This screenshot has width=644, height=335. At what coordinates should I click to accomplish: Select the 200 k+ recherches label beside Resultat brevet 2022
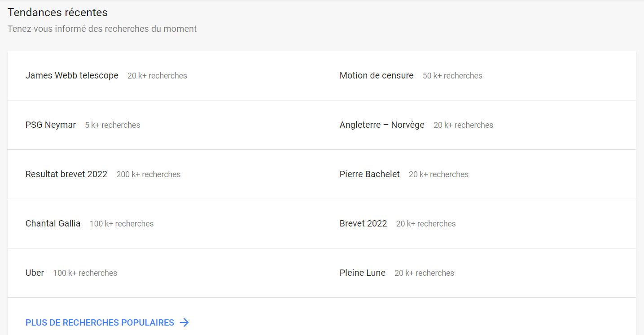click(x=149, y=174)
